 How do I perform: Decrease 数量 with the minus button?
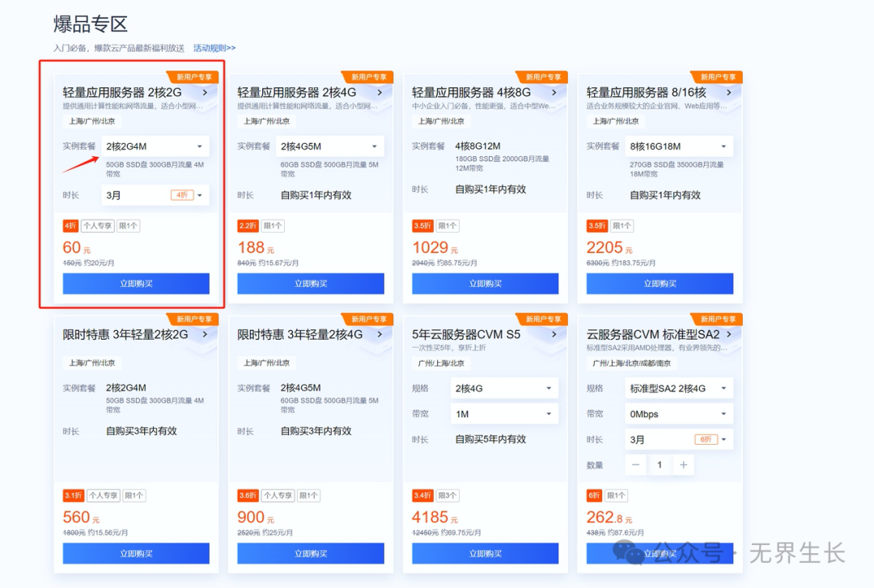(x=635, y=465)
